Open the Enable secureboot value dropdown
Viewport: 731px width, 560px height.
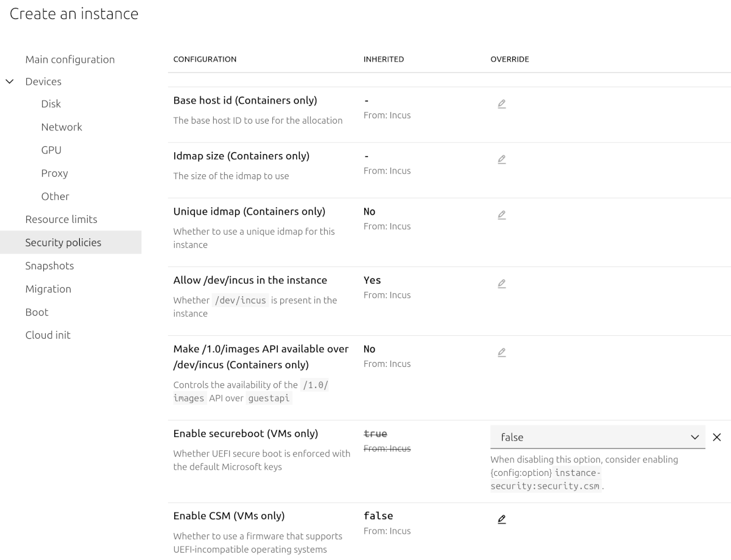[x=693, y=437]
